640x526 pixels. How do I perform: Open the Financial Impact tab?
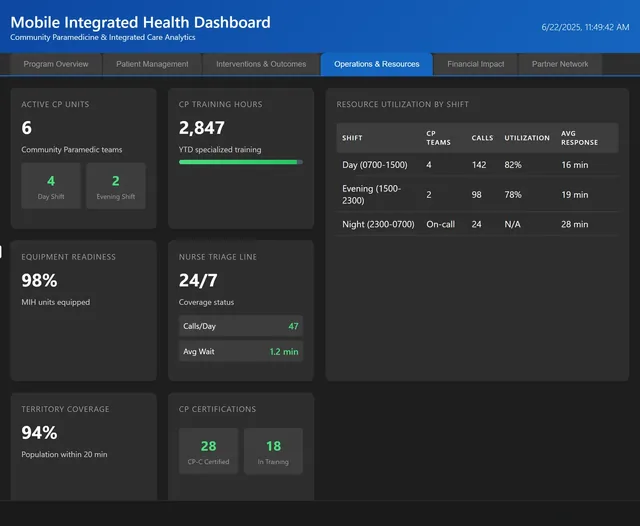[476, 64]
